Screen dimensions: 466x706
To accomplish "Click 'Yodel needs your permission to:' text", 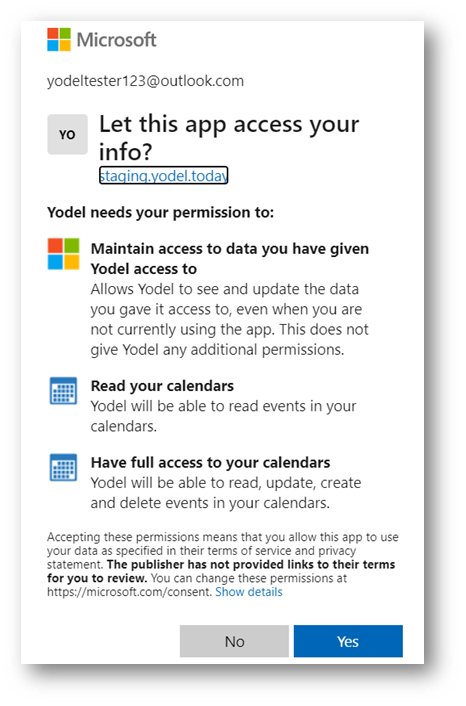I will [160, 212].
